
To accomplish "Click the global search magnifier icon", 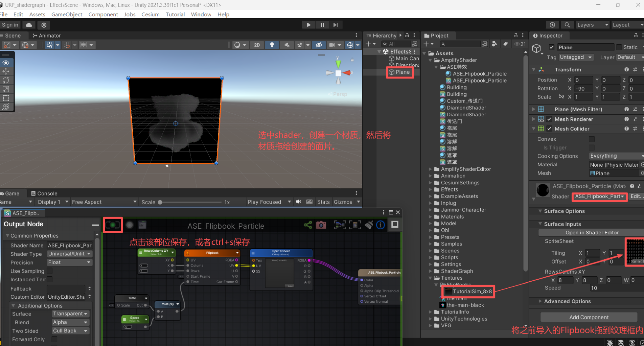I will [567, 25].
